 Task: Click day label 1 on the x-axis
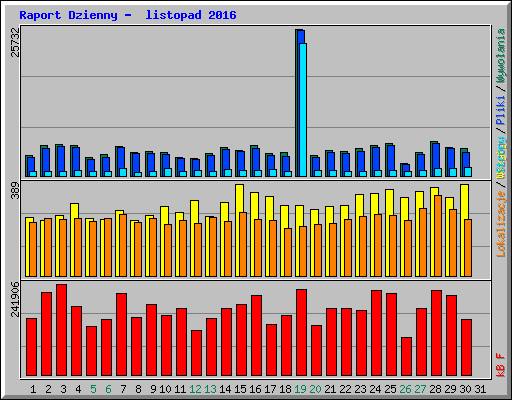tap(33, 389)
